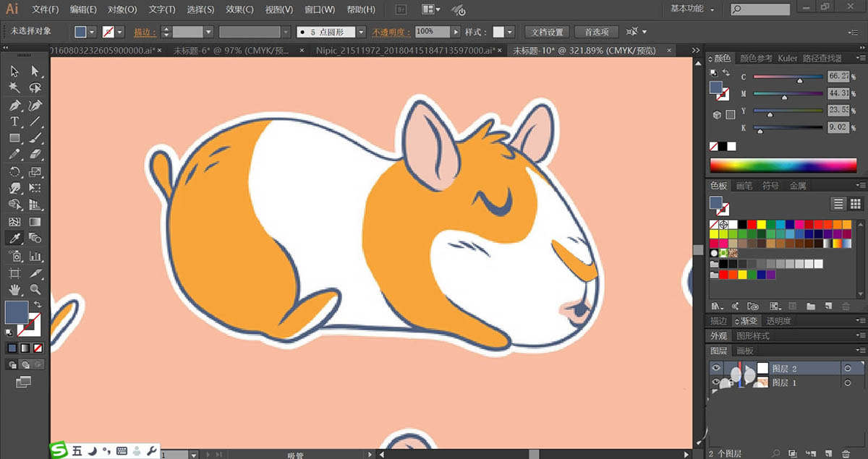Delete layer using the Layers trash icon

pyautogui.click(x=845, y=453)
